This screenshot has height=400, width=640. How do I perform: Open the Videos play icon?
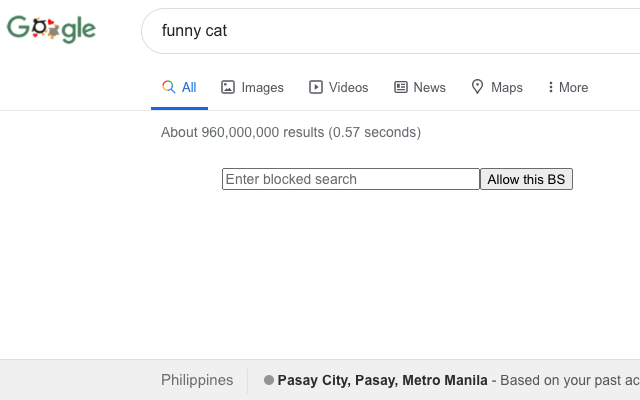coord(316,87)
